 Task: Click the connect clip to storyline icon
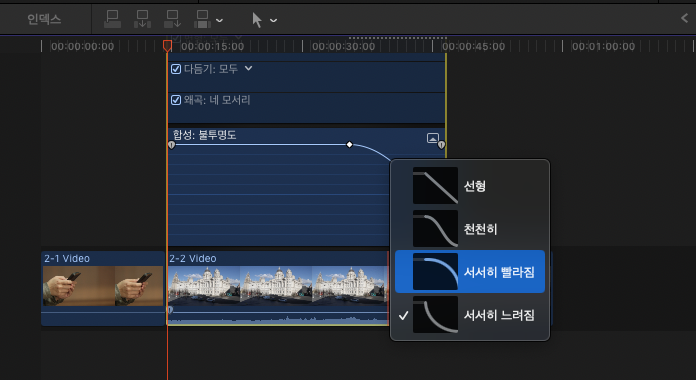(112, 19)
